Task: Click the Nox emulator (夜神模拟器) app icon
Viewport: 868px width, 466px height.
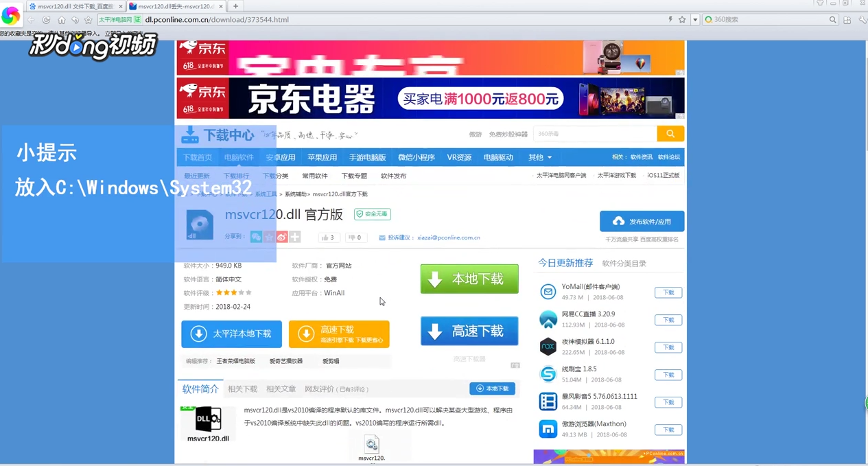Action: pos(548,347)
